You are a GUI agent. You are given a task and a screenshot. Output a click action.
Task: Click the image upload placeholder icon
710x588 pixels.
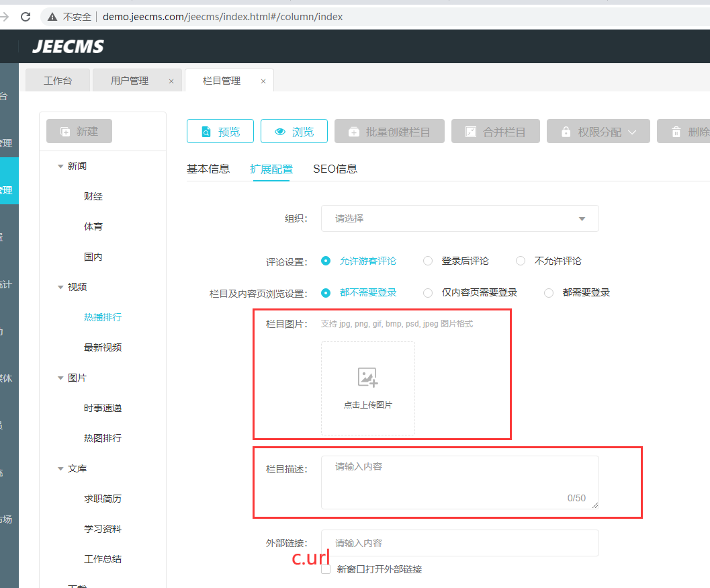tap(367, 378)
